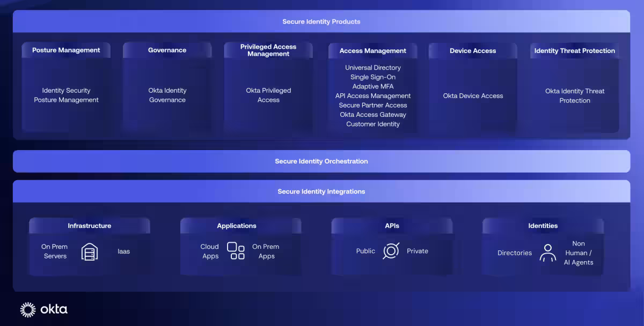Screen dimensions: 644x326
Task: Click Okta Access Gateway text
Action: click(373, 115)
